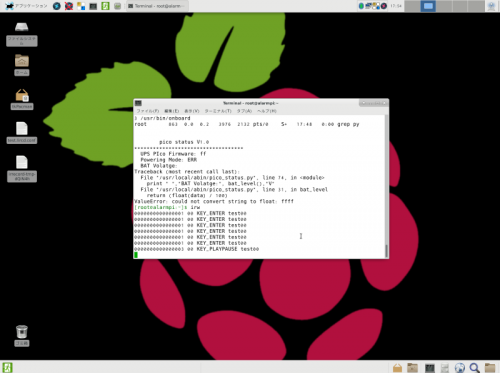The width and height of the screenshot is (500, 373).
Task: Select Terminal window button in taskbar
Action: pos(157,6)
